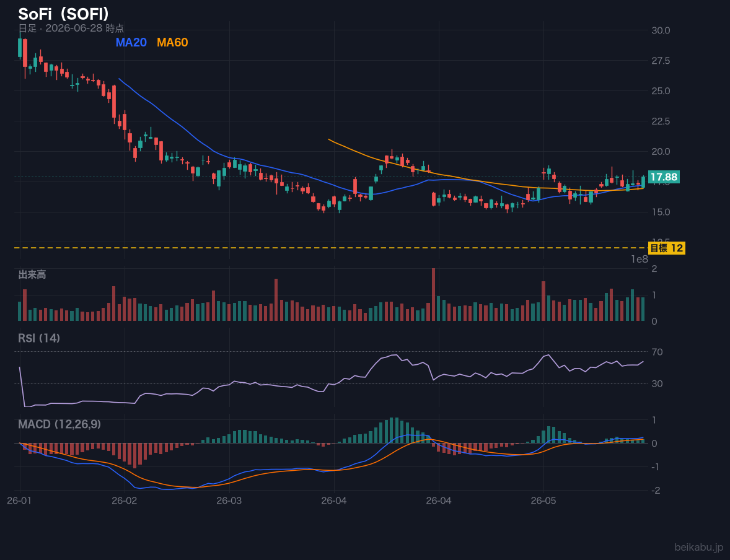Viewport: 730px width, 560px height.
Task: Click the 26-02 date axis label
Action: pos(125,501)
